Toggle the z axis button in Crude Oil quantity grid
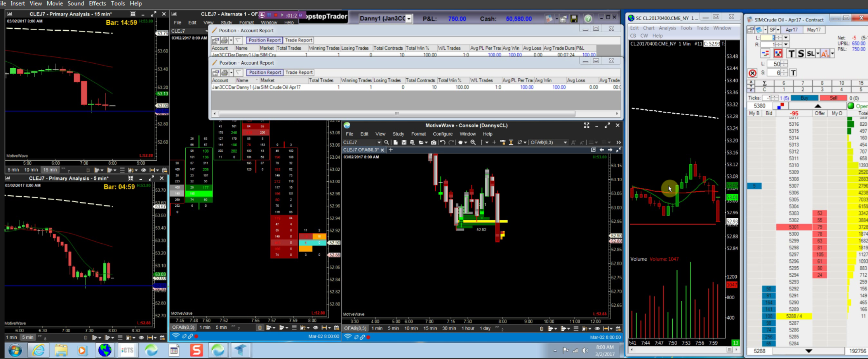The height and width of the screenshot is (359, 868). 751,90
